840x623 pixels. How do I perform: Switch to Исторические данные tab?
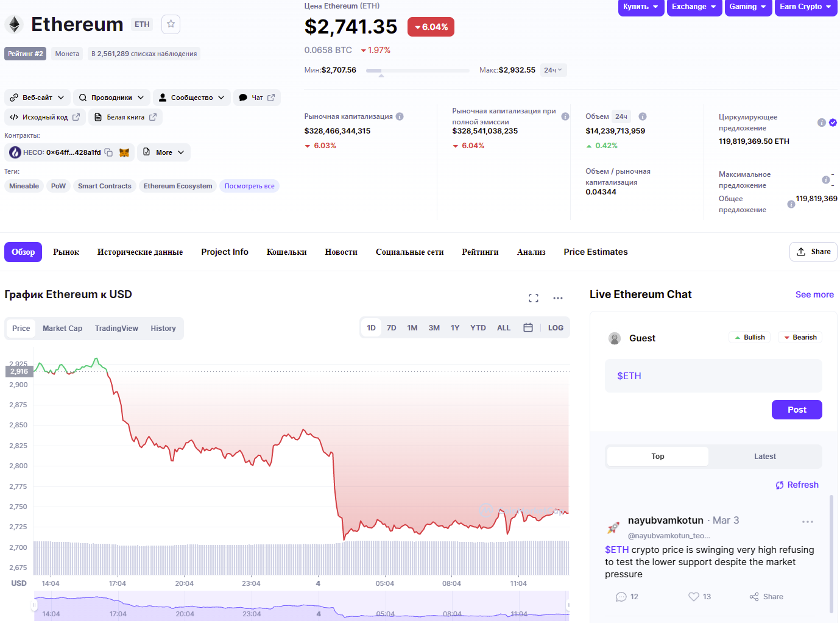coord(140,252)
